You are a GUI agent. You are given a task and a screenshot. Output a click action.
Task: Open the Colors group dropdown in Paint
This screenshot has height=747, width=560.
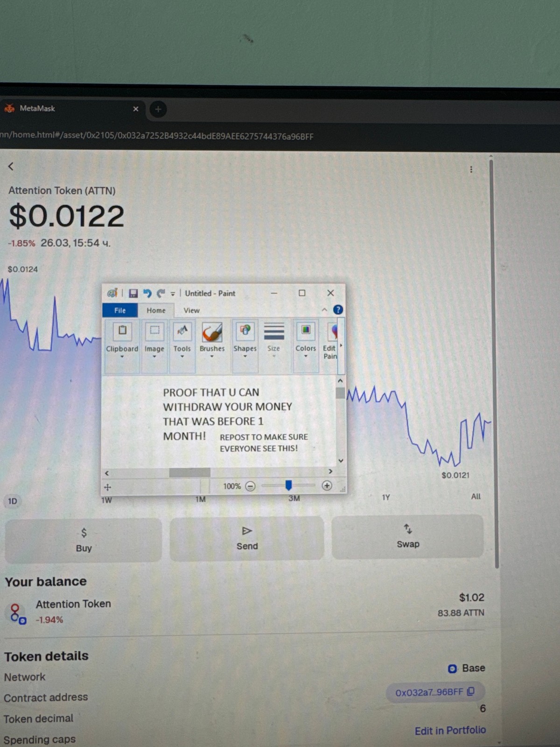tap(306, 357)
